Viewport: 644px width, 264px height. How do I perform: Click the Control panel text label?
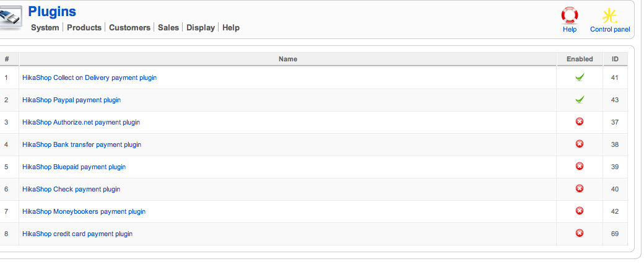(610, 29)
